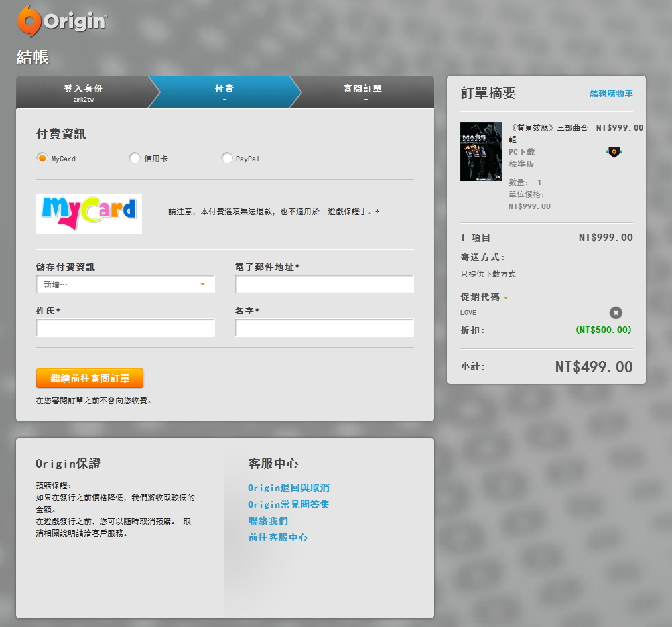Open the Origin常見問答集 link
Viewport: 672px width, 627px height.
289,504
